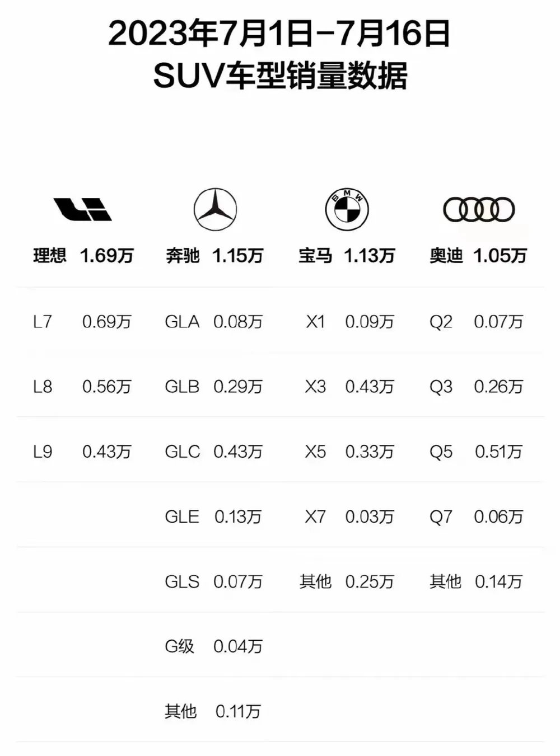Image resolution: width=560 pixels, height=756 pixels.
Task: Click the Q2 0.07万 entry
Action: point(477,322)
